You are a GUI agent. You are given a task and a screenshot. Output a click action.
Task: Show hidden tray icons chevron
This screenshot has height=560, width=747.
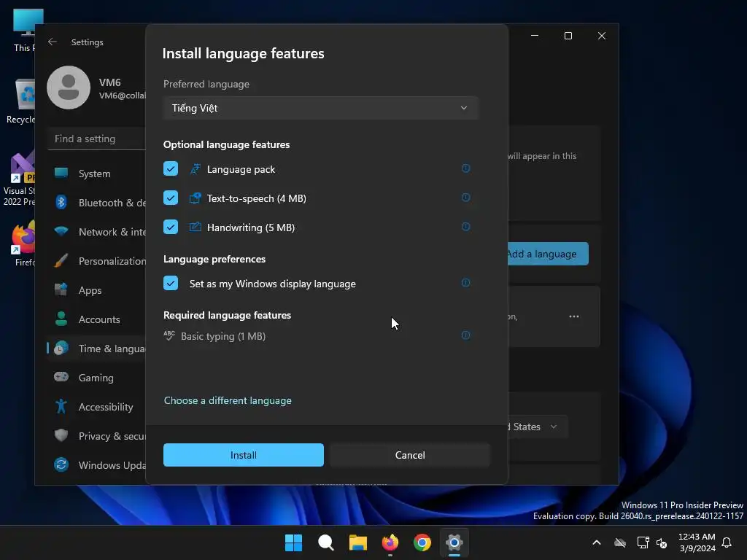597,542
